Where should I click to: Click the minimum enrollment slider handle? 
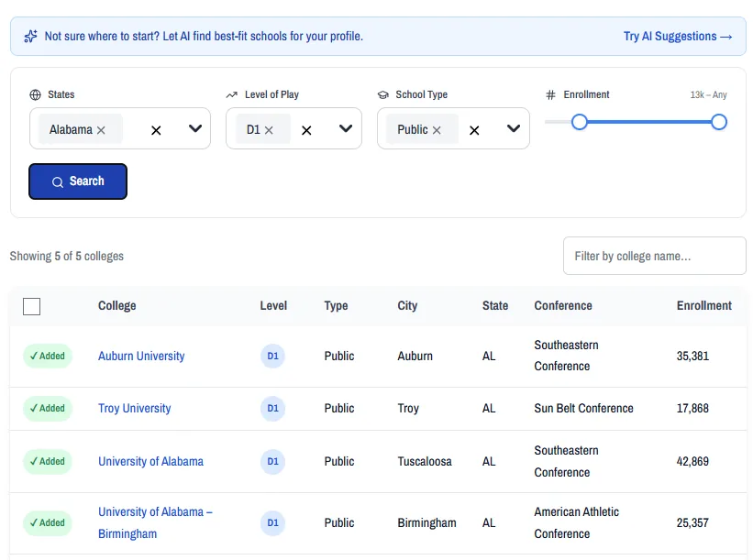(x=580, y=122)
